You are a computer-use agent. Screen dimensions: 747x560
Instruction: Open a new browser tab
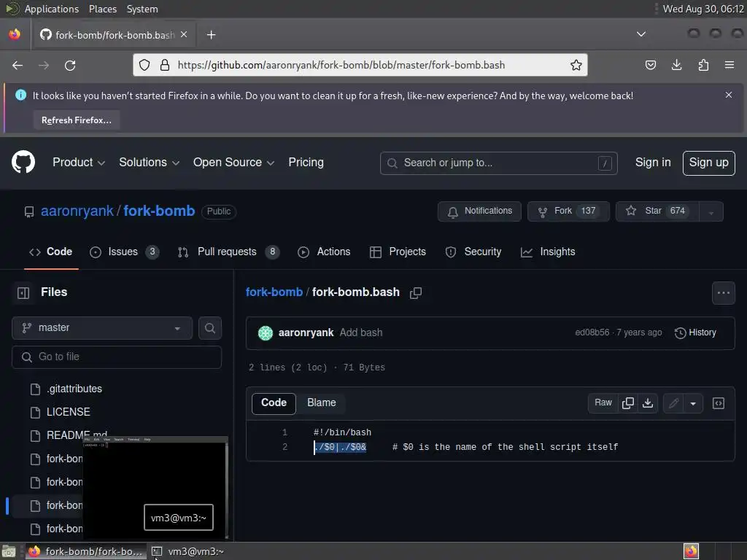(211, 35)
